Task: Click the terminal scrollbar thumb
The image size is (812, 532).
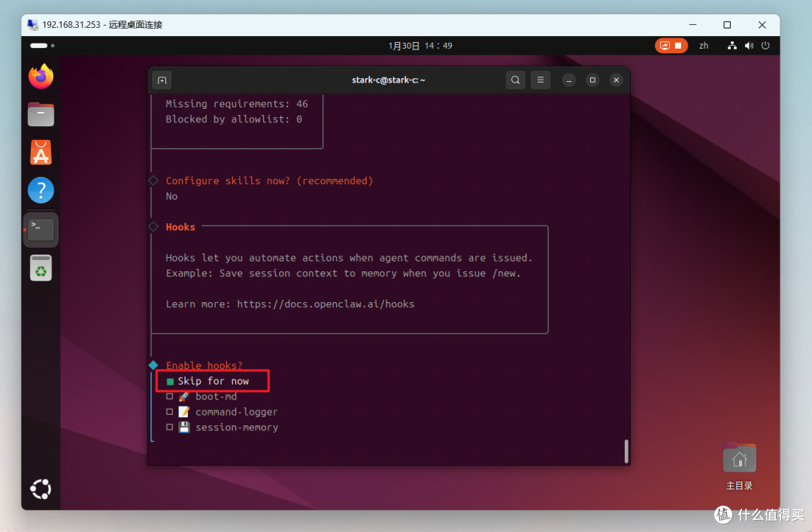Action: coord(626,452)
